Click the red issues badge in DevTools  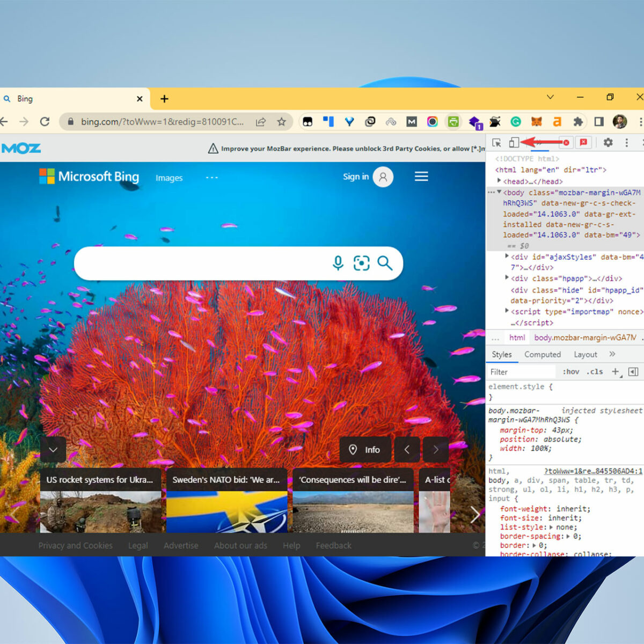click(x=583, y=143)
